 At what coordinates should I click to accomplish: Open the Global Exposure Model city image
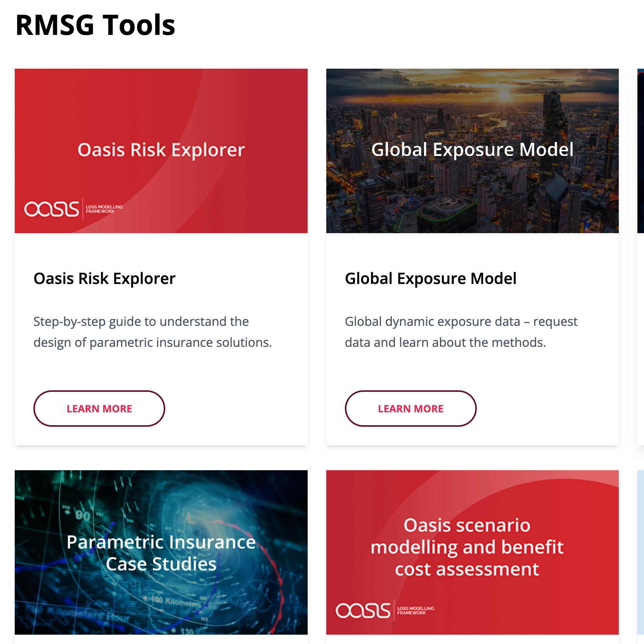(473, 151)
